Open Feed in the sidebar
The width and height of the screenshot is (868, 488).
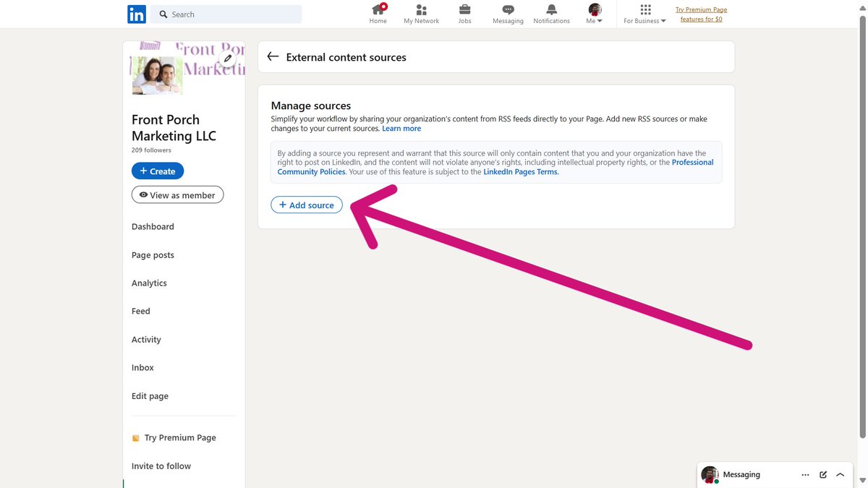(x=141, y=312)
